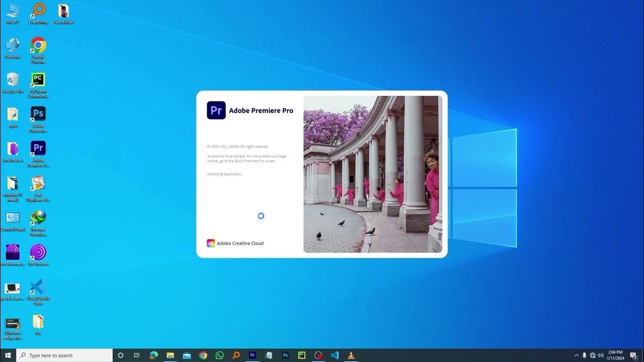644x362 pixels.
Task: Open Fast Duplicate File Finder shortcut
Action: [38, 189]
